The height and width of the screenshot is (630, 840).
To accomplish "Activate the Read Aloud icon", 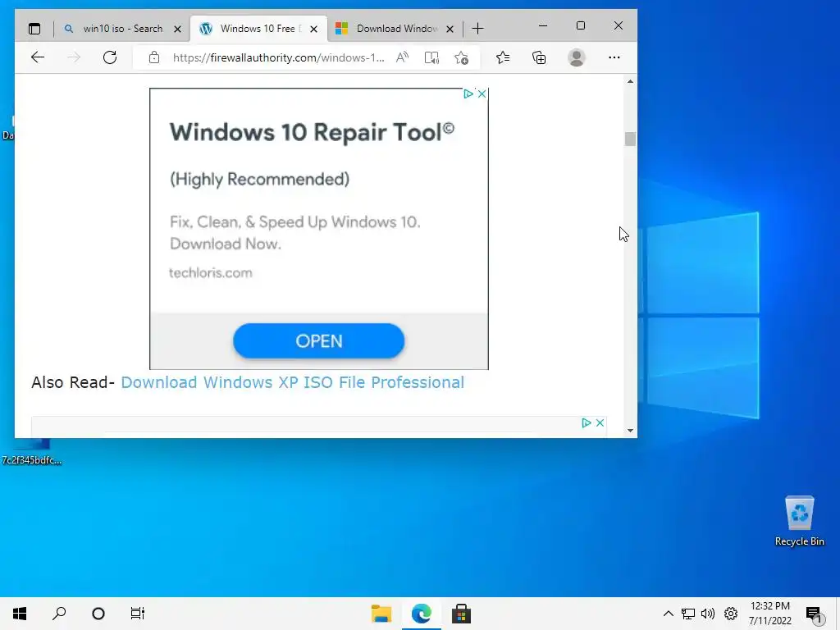I will (402, 57).
